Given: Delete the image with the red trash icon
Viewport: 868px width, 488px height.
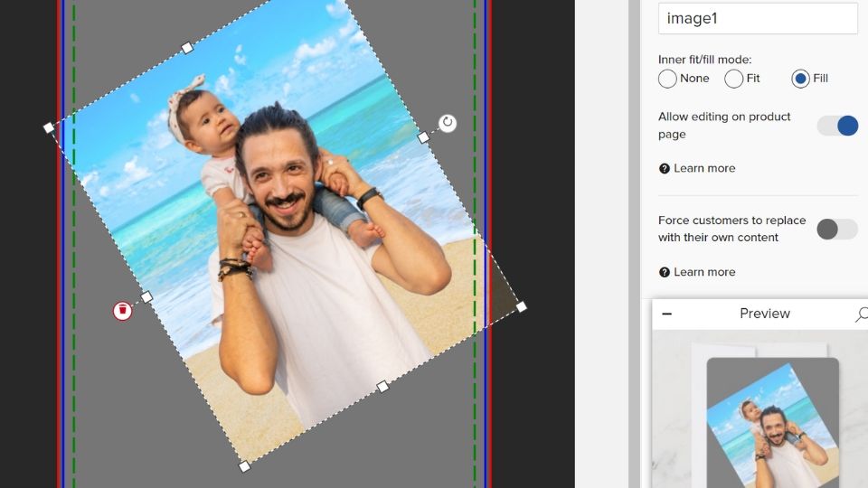Looking at the screenshot, I should [x=122, y=311].
